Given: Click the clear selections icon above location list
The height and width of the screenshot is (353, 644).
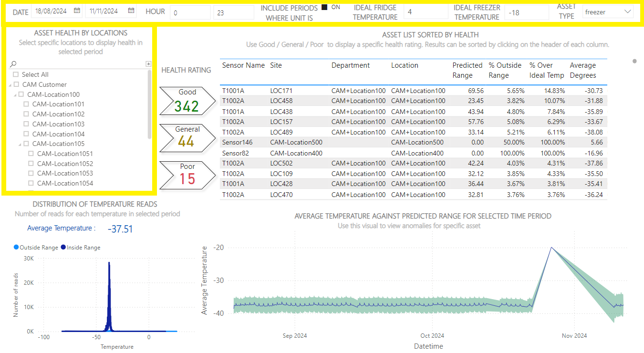Looking at the screenshot, I should tap(148, 64).
